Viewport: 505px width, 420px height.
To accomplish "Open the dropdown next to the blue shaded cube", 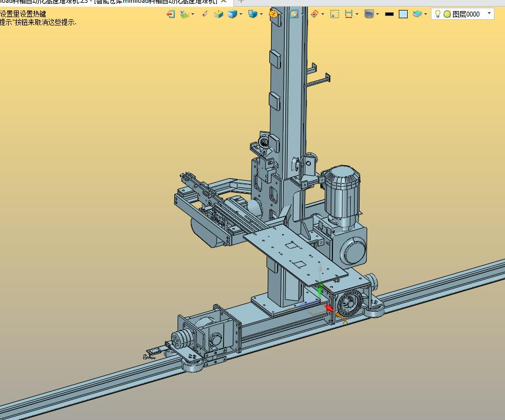I will click(x=241, y=14).
